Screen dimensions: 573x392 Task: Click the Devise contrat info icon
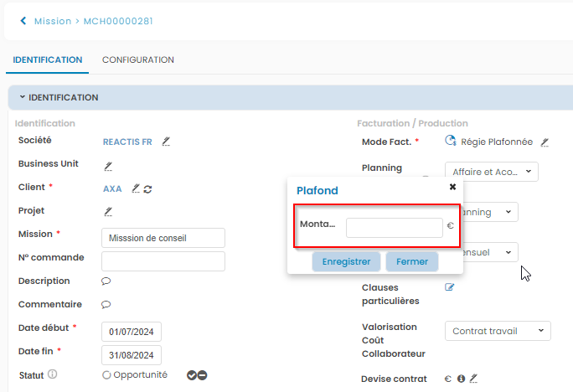461,379
